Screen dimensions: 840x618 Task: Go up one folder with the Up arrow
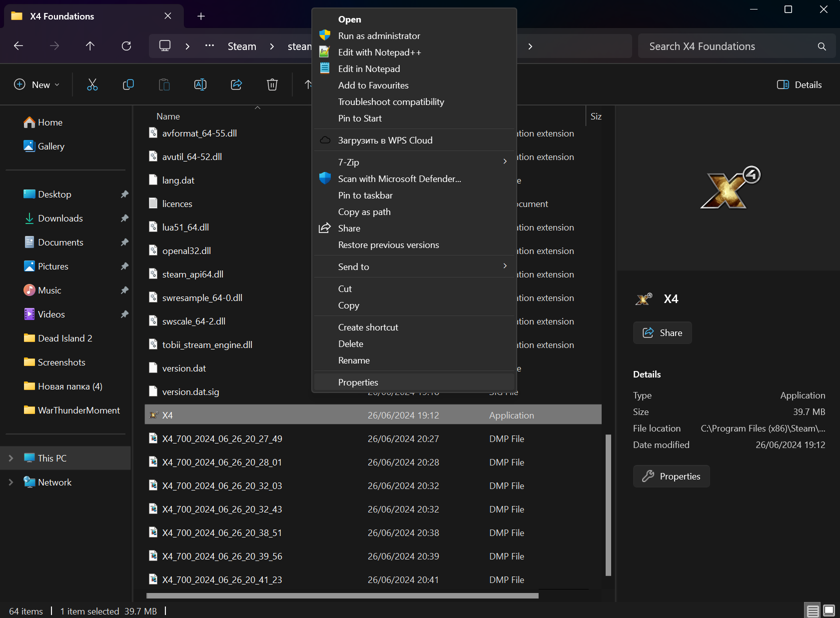point(90,46)
